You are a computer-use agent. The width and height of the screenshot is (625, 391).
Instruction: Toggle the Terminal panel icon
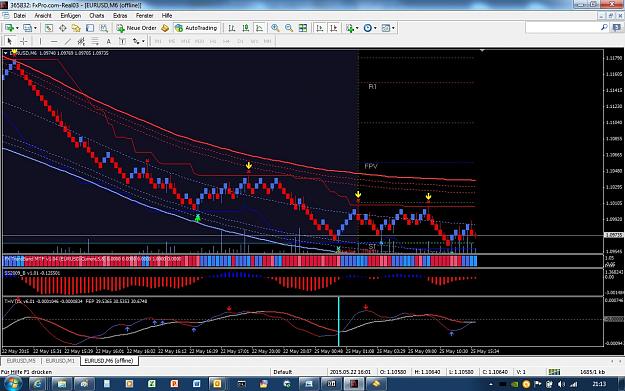click(90, 28)
